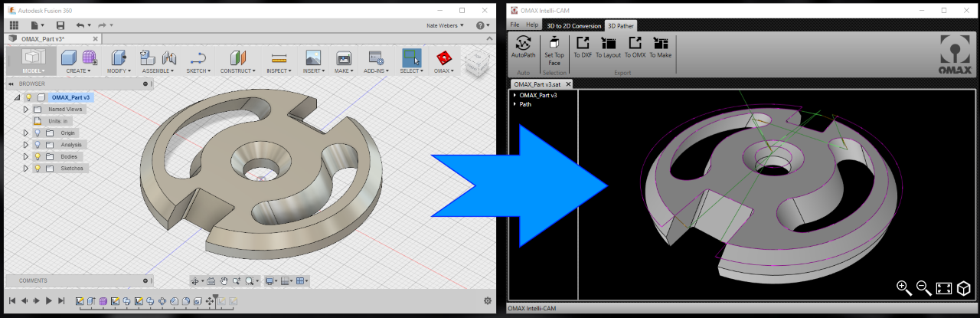The height and width of the screenshot is (318, 980).
Task: Toggle lightbulb visibility for Analysis folder
Action: click(37, 144)
